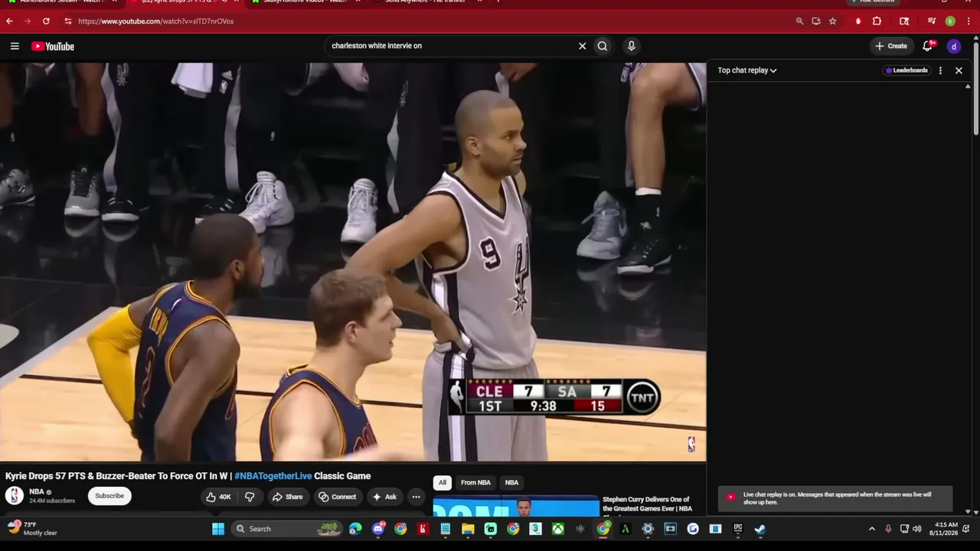This screenshot has height=551, width=980.
Task: Switch to the Send Anywhere file transfer tab
Action: tap(426, 2)
